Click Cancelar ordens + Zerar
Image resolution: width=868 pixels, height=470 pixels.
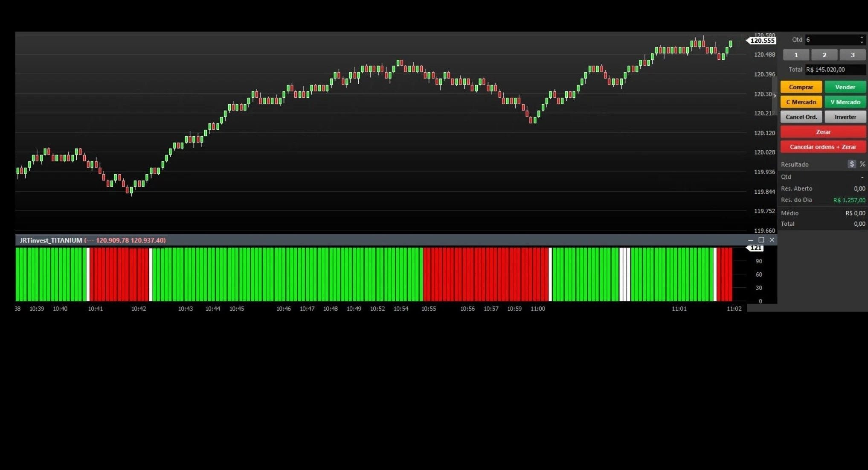822,147
